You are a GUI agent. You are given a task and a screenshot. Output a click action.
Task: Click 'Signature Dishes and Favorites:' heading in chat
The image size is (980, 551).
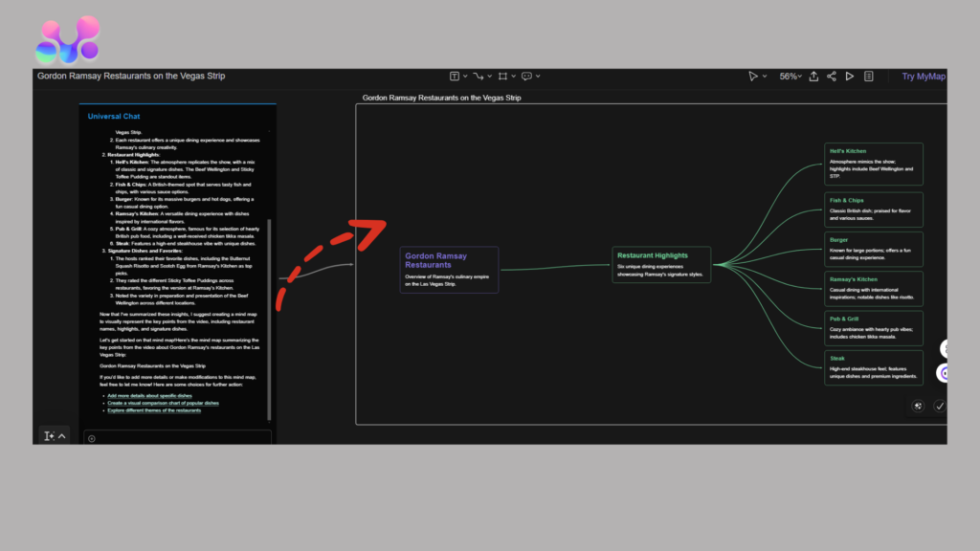pyautogui.click(x=145, y=251)
